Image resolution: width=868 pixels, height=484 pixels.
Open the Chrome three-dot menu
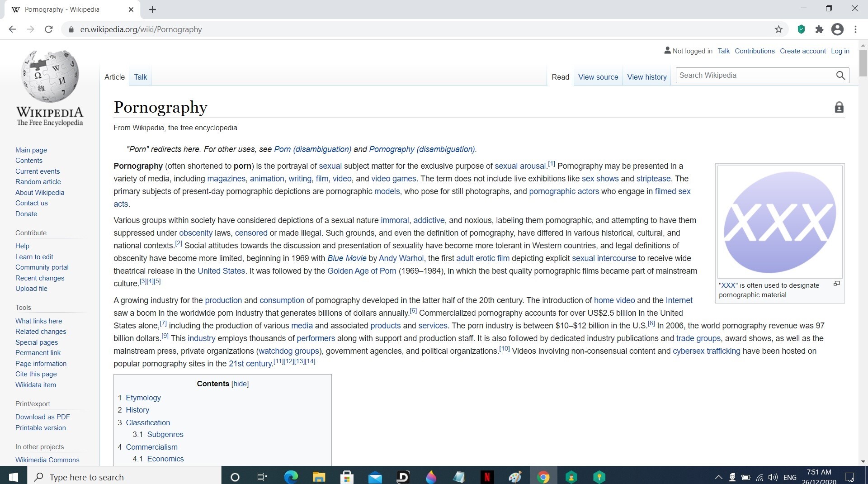(855, 29)
